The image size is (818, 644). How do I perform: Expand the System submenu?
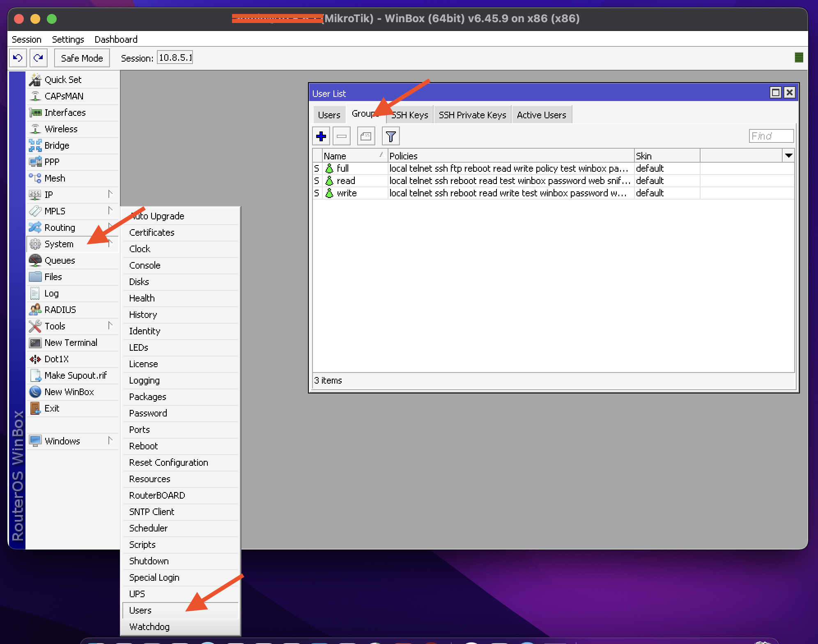(x=73, y=244)
